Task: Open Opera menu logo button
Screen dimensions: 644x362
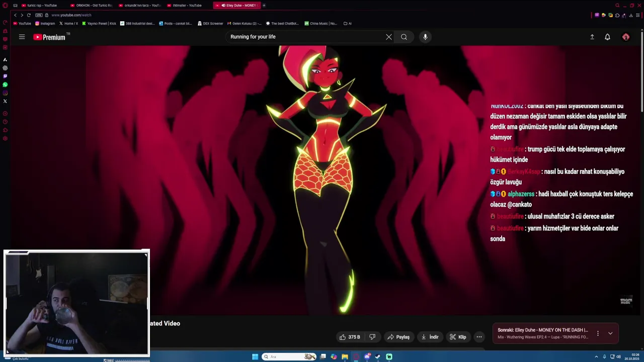Action: click(5, 6)
